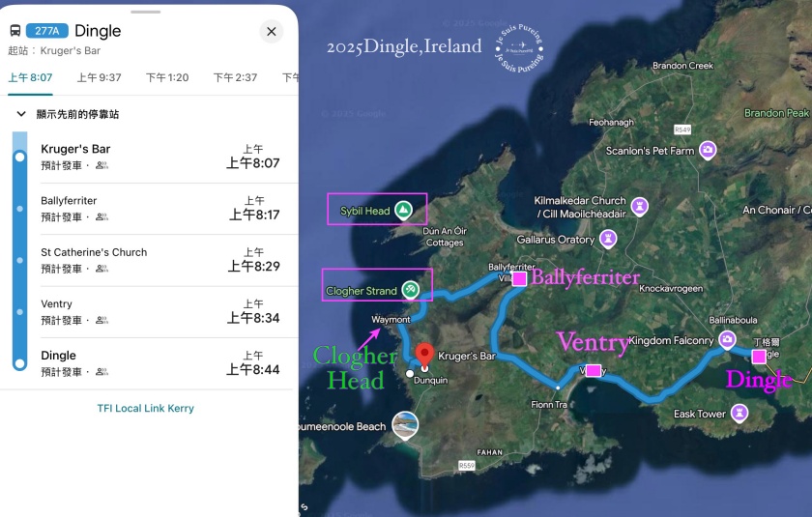The image size is (812, 517).
Task: Open the TFI Local Link Kerry link
Action: [146, 408]
